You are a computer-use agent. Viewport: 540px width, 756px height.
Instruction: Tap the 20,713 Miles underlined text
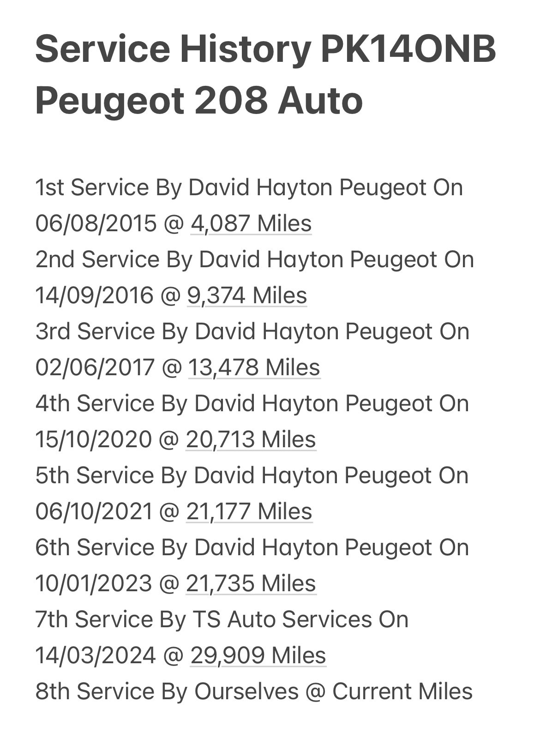pyautogui.click(x=251, y=439)
